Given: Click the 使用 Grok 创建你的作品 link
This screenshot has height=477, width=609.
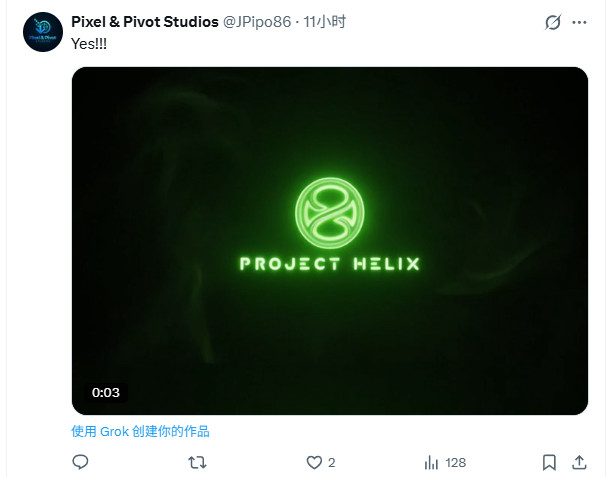Looking at the screenshot, I should click(141, 431).
